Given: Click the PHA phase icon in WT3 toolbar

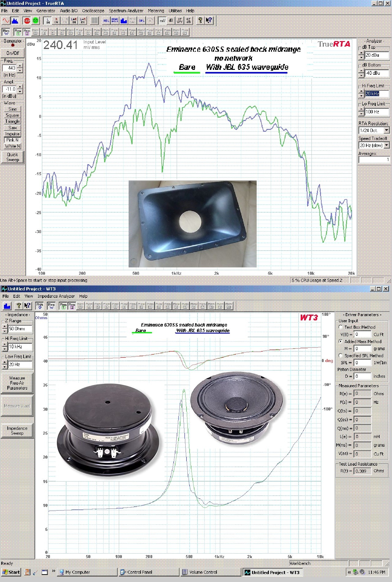Looking at the screenshot, I should [x=40, y=306].
